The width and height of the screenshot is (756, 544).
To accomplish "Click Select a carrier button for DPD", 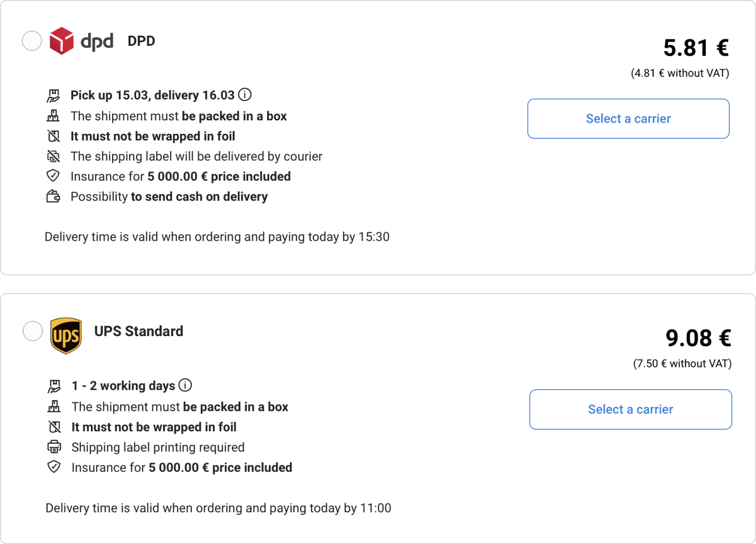I will pos(628,119).
